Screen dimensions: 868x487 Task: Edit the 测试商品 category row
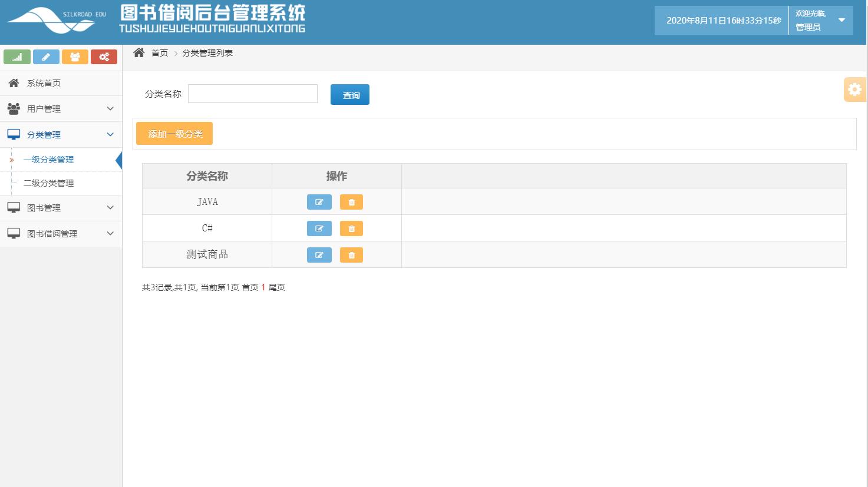click(x=319, y=255)
